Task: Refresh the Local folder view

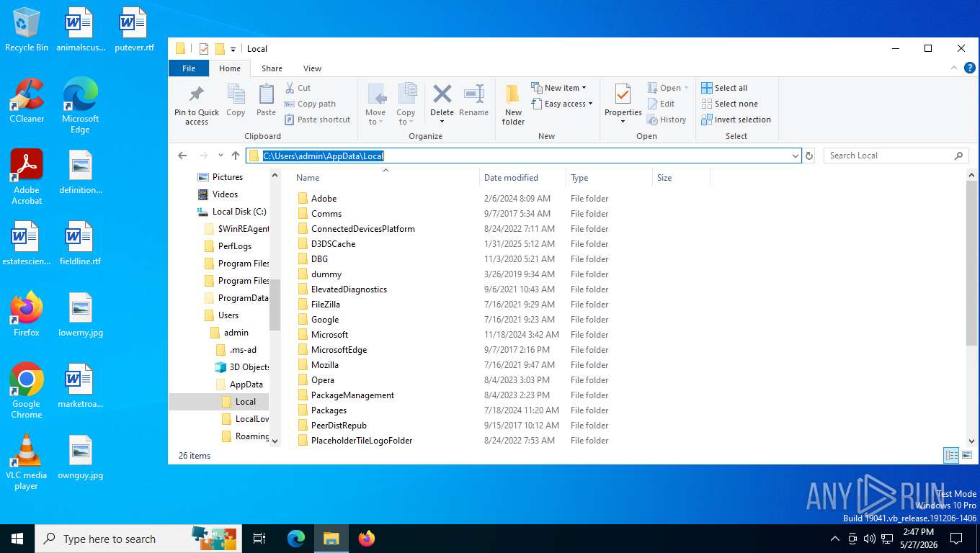Action: point(809,156)
